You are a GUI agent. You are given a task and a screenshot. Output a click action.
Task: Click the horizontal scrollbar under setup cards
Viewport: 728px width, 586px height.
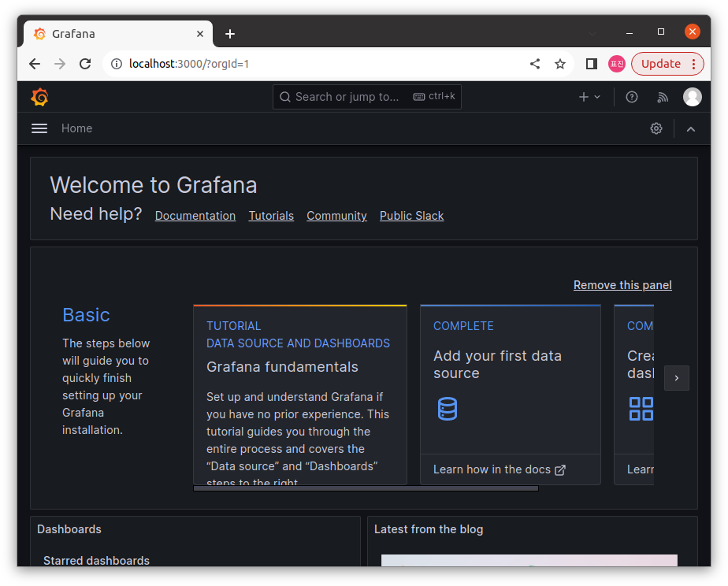pyautogui.click(x=366, y=488)
